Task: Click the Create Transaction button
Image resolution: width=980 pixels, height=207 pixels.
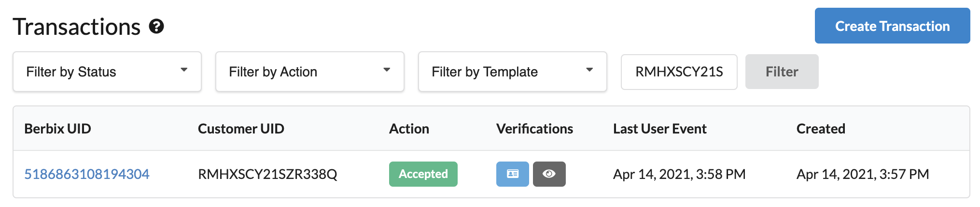Action: (x=893, y=26)
